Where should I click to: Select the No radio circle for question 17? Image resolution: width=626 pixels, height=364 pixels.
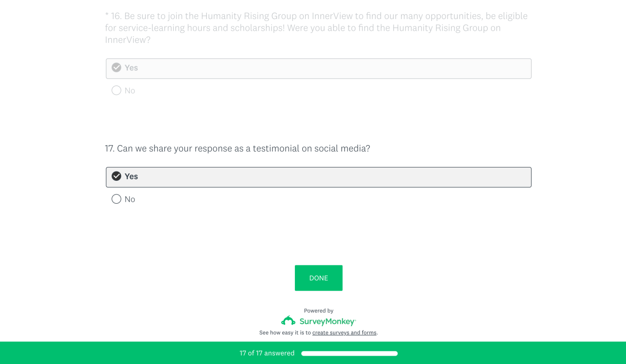click(116, 199)
